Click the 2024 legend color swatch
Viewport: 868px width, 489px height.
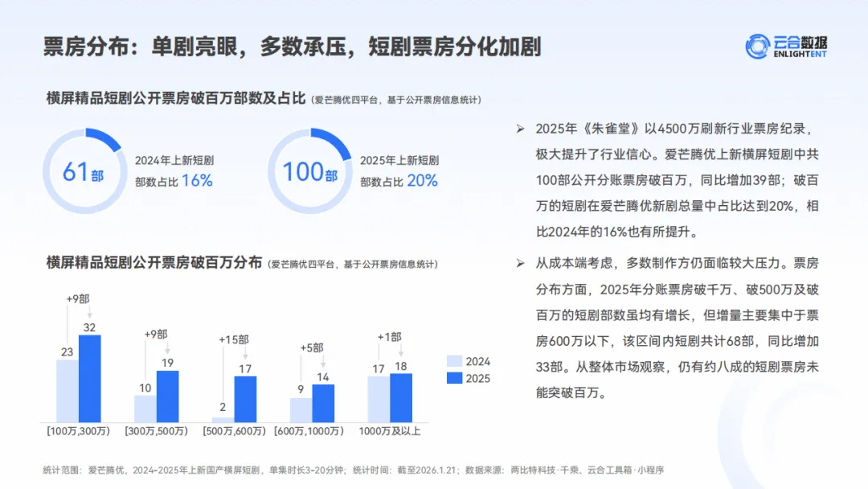click(454, 361)
